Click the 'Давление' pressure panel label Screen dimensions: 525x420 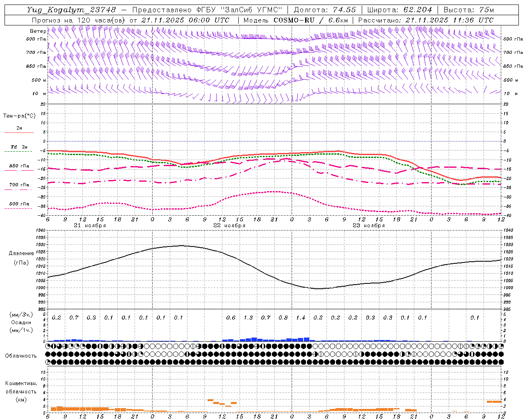(x=21, y=253)
